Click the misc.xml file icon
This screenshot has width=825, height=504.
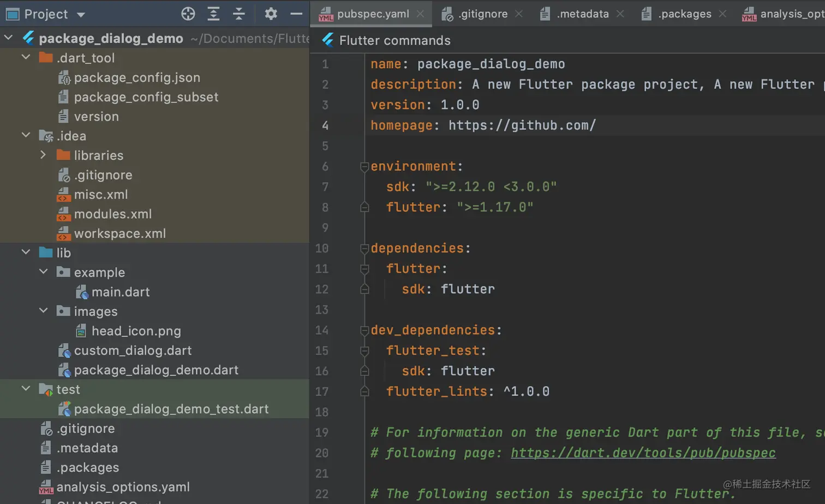pyautogui.click(x=64, y=195)
